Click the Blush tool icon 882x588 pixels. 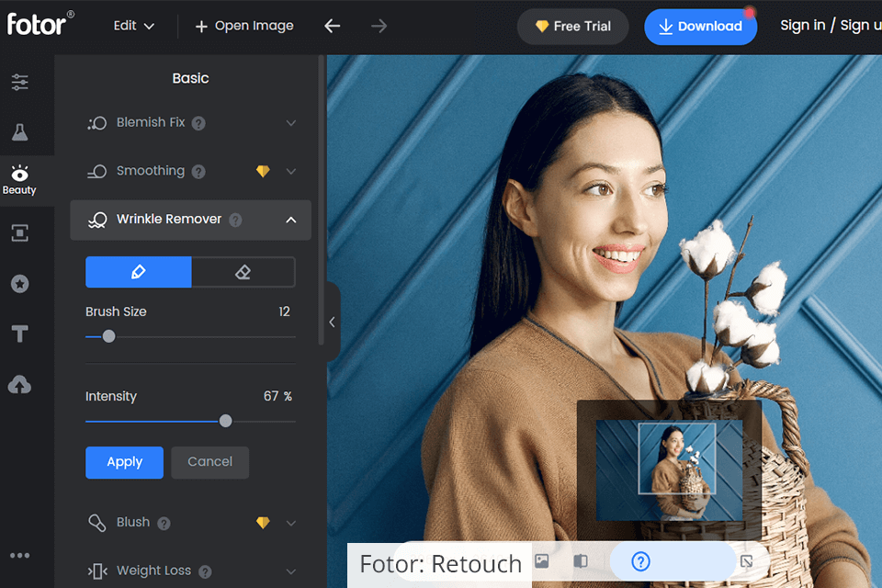(97, 523)
